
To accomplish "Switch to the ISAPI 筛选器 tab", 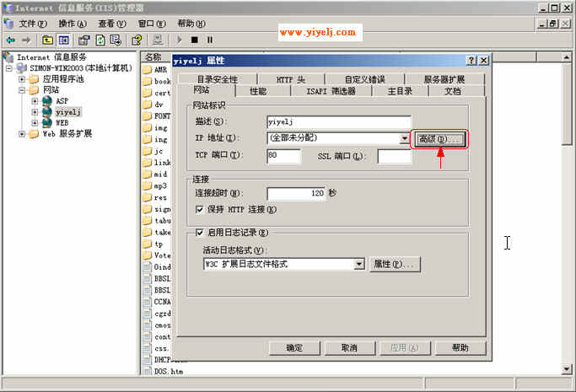I will 331,91.
